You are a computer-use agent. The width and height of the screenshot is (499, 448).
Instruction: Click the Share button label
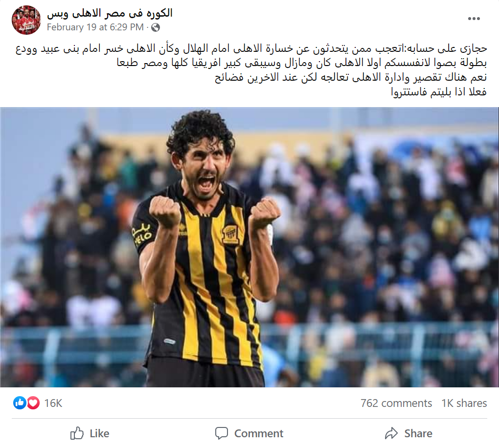(x=418, y=433)
